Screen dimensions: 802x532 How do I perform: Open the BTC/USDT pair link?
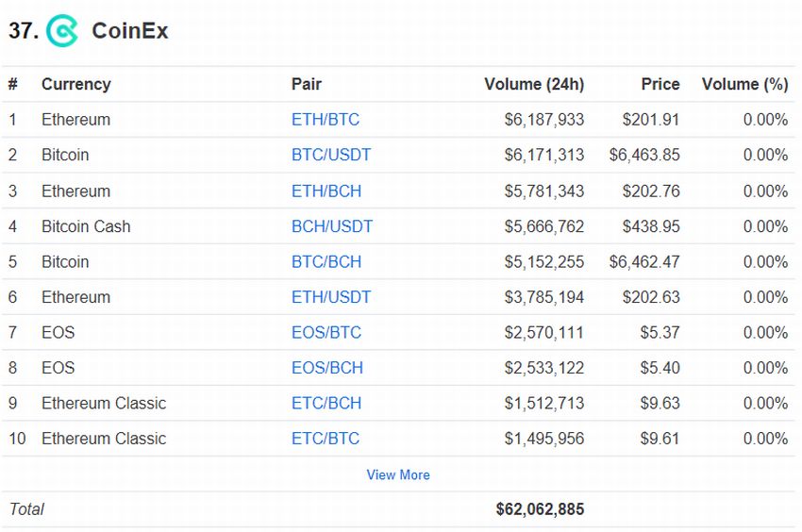[331, 155]
